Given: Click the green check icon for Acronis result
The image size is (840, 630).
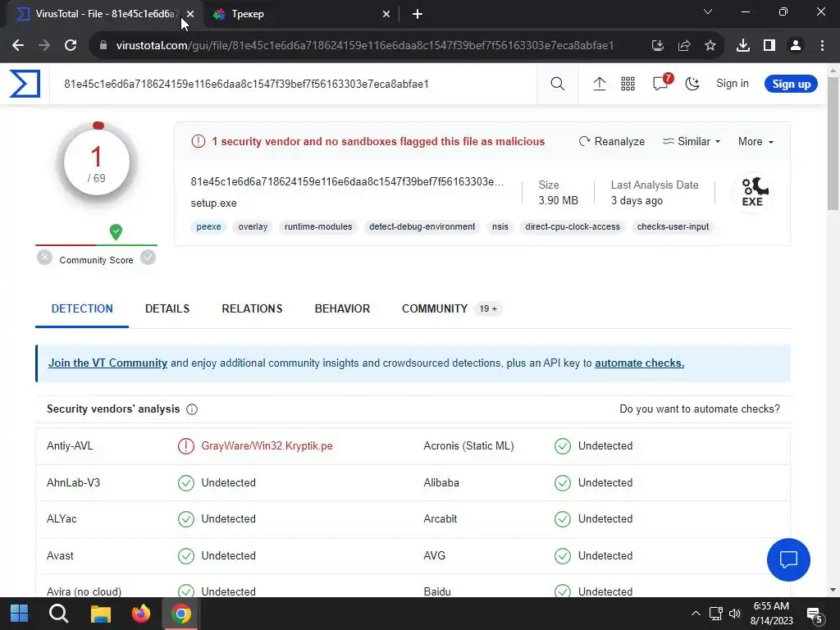Looking at the screenshot, I should [x=563, y=445].
